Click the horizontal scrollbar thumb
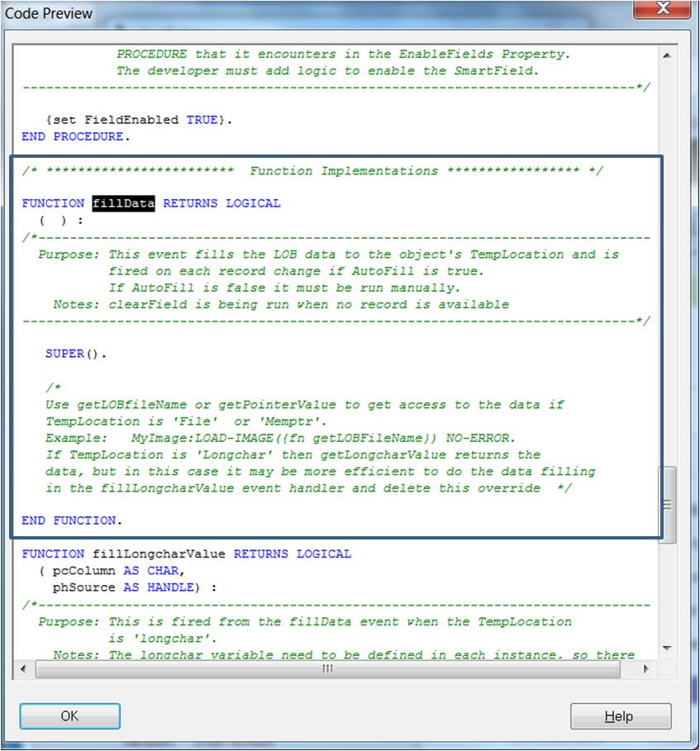The height and width of the screenshot is (751, 700). (x=326, y=670)
